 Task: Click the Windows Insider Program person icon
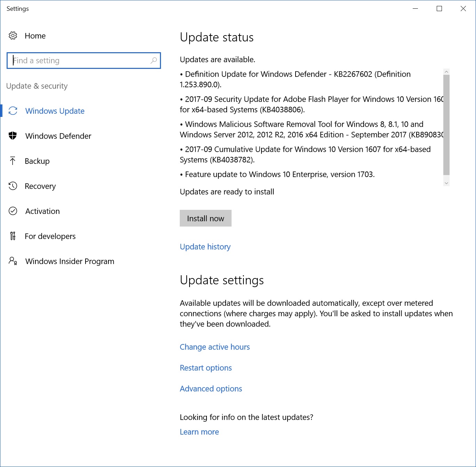pos(13,261)
